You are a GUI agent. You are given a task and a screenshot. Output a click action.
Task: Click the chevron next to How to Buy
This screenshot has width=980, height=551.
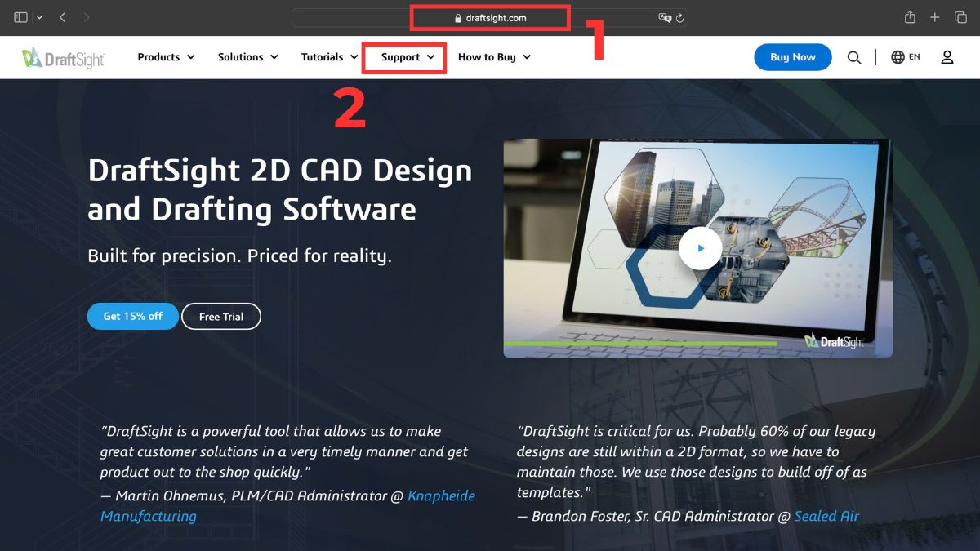527,57
